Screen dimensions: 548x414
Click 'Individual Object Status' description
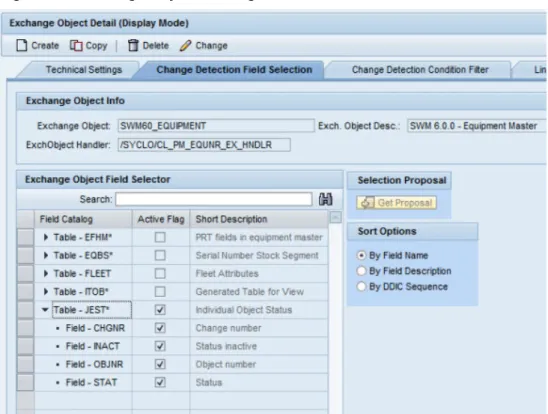(244, 310)
